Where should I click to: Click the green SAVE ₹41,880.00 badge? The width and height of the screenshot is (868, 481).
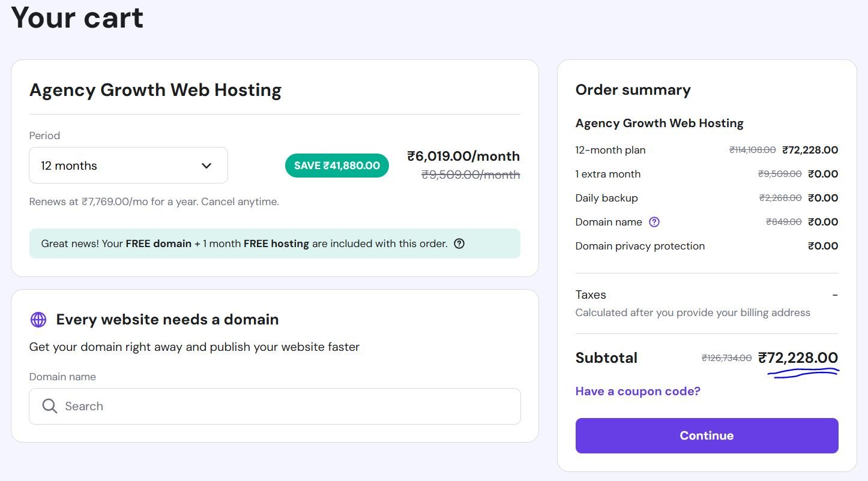(337, 166)
